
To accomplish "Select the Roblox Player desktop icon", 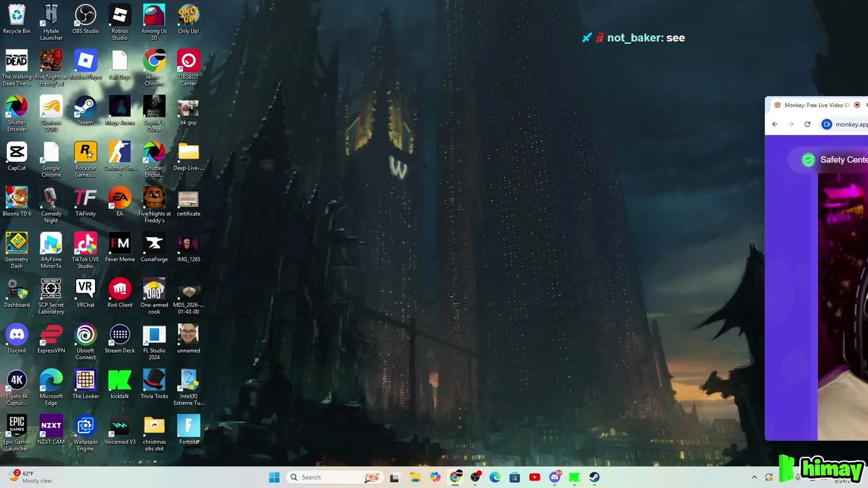I will (85, 64).
